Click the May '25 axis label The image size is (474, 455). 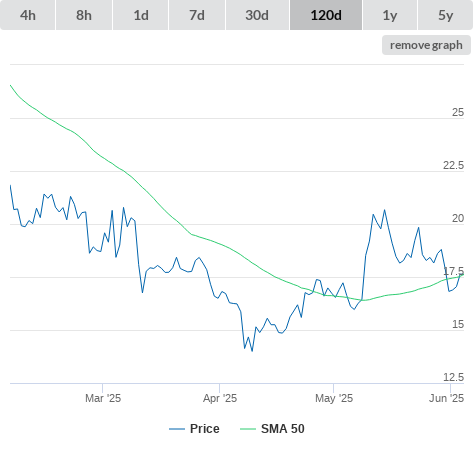[334, 398]
